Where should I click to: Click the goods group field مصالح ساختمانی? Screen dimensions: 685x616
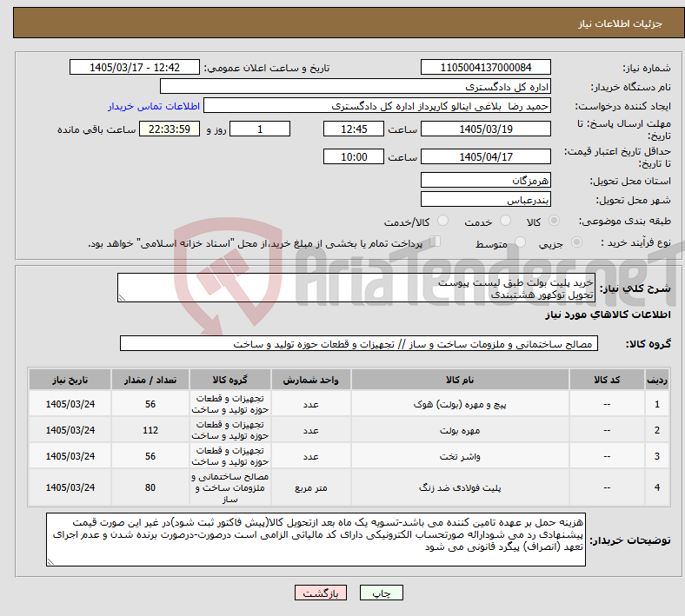pyautogui.click(x=359, y=343)
